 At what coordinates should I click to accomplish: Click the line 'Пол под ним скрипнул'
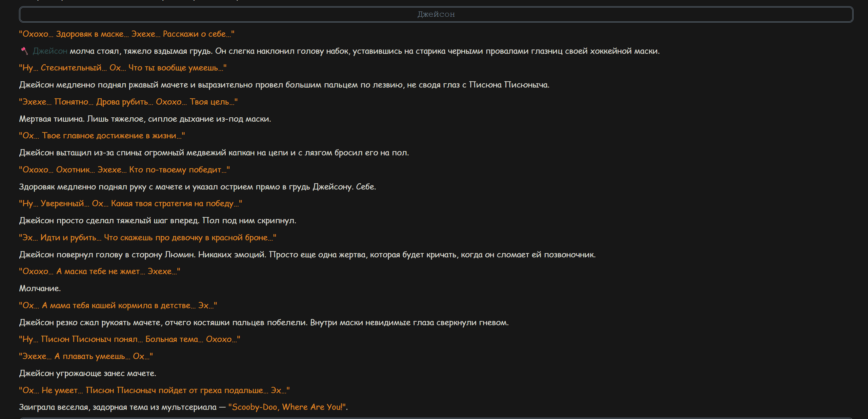249,221
